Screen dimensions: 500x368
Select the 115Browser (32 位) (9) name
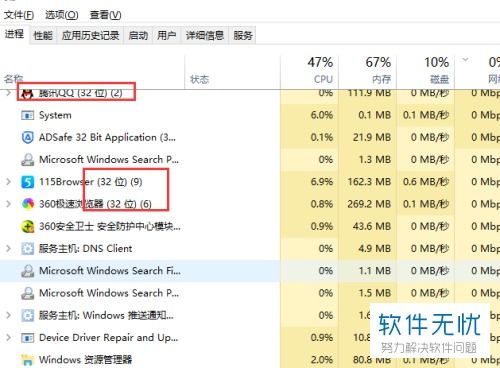point(91,182)
